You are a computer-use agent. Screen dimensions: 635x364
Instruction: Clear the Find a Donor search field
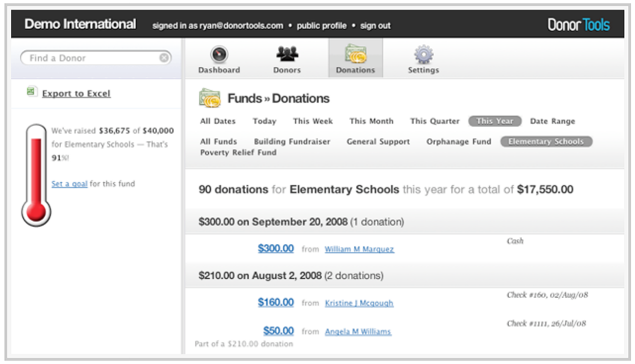(164, 58)
